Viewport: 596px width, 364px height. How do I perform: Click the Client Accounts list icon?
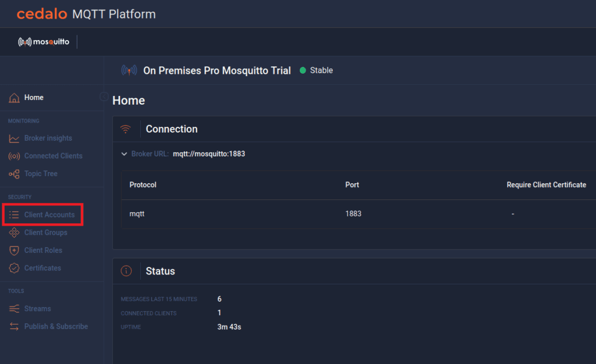pyautogui.click(x=13, y=215)
